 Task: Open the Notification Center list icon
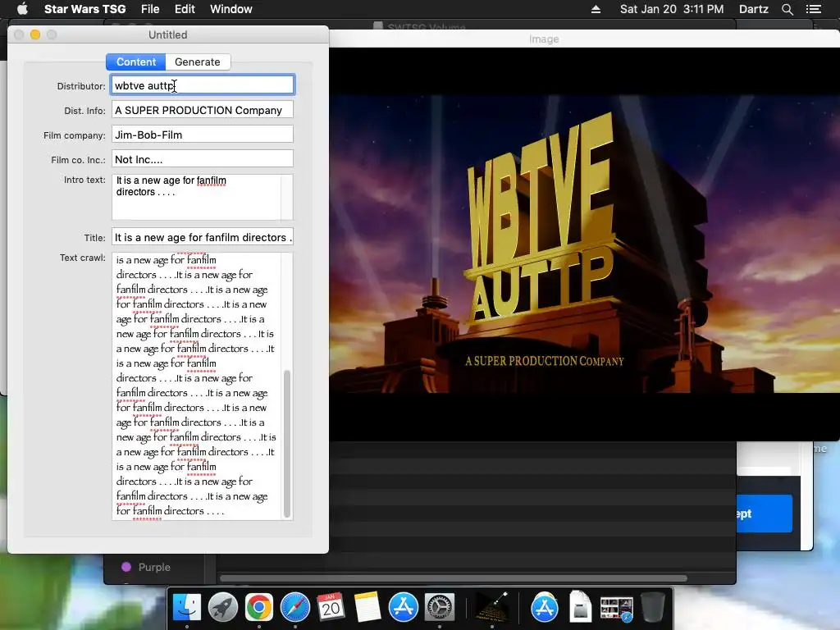pos(814,9)
